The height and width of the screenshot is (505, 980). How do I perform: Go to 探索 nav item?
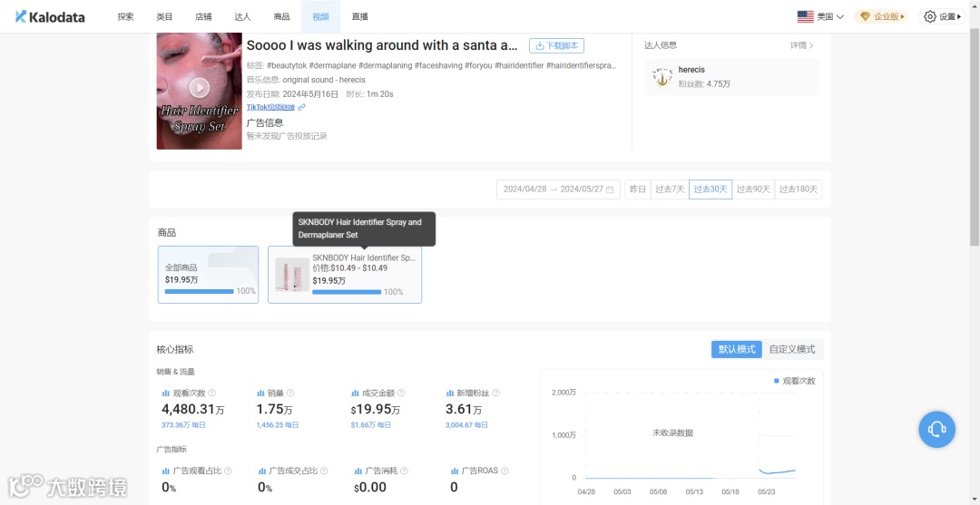(x=125, y=17)
